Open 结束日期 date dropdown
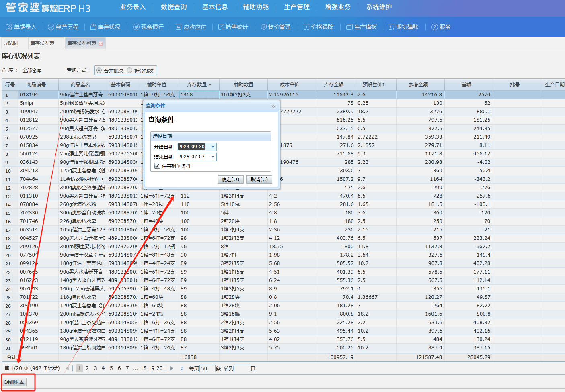 click(x=213, y=157)
